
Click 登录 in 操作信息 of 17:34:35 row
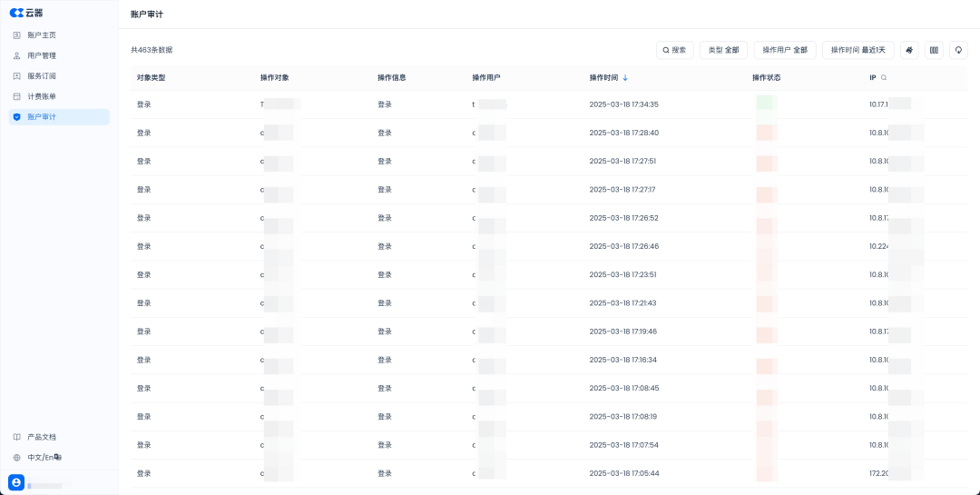385,104
